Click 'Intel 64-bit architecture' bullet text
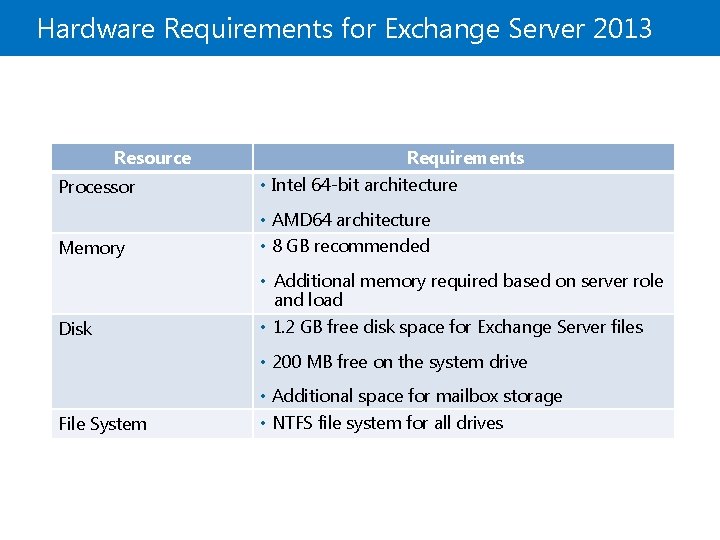The height and width of the screenshot is (540, 720). pyautogui.click(x=364, y=185)
